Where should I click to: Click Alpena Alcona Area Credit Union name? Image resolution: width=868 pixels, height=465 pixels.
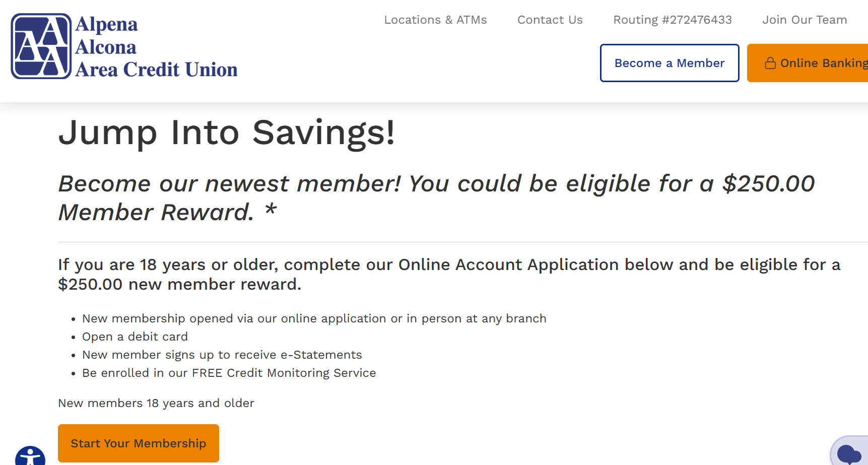tap(156, 47)
